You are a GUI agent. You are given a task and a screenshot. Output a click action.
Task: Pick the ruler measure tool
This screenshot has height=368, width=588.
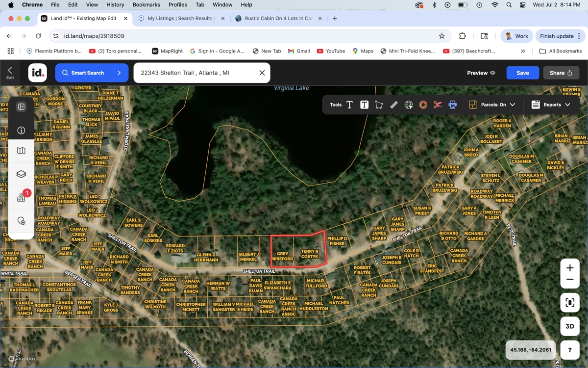394,105
